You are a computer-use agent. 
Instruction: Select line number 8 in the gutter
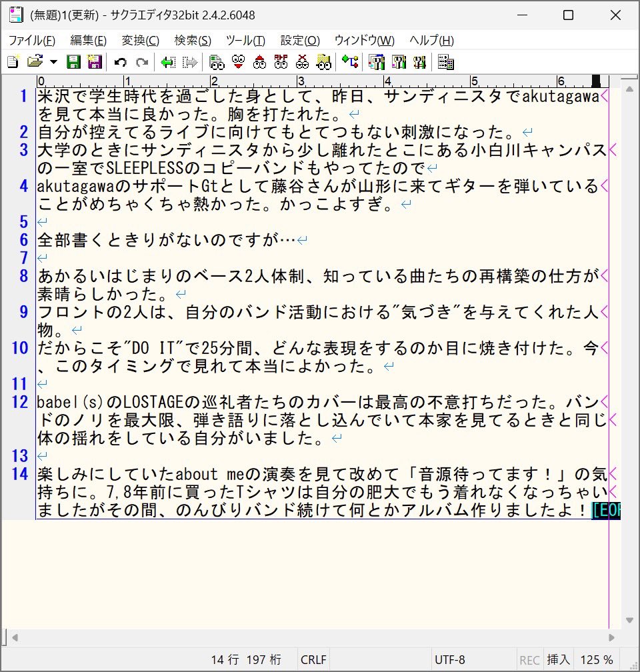[24, 276]
